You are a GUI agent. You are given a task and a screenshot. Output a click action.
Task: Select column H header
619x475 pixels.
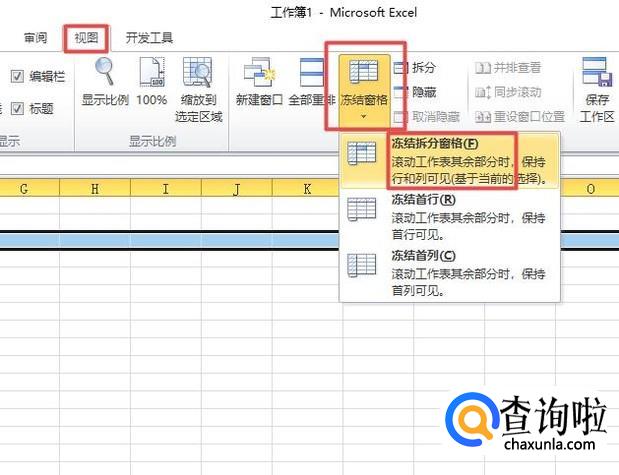(95, 189)
